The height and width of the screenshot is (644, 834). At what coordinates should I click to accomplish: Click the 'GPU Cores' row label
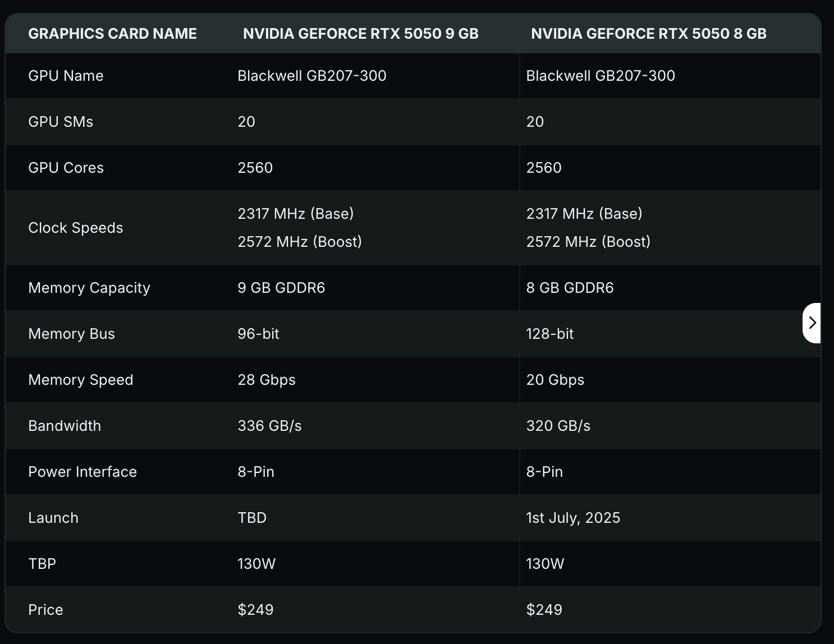click(66, 168)
